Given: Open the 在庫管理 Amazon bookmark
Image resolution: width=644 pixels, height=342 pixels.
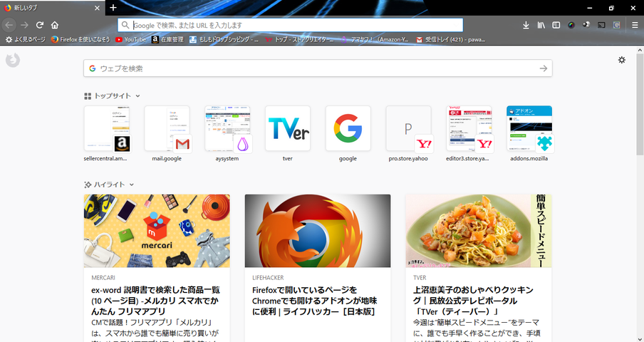Looking at the screenshot, I should click(x=167, y=40).
